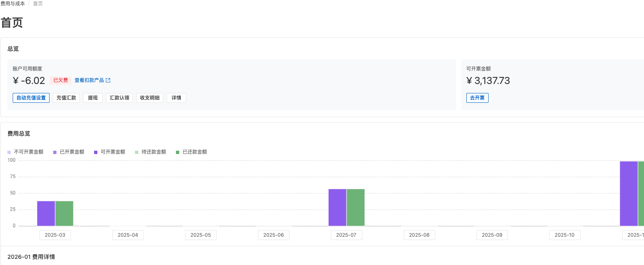Image resolution: width=644 pixels, height=265 pixels.
Task: Click the 去开票 button
Action: point(477,98)
